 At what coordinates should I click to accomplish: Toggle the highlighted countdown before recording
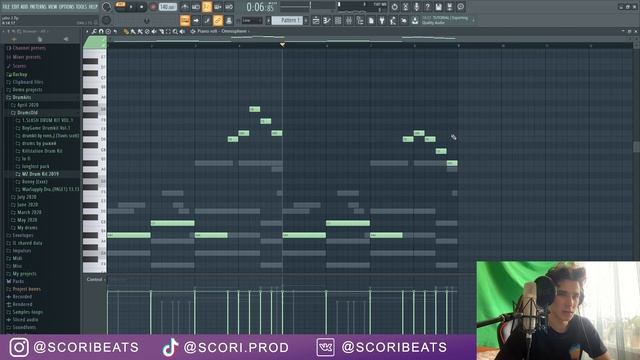(x=207, y=7)
